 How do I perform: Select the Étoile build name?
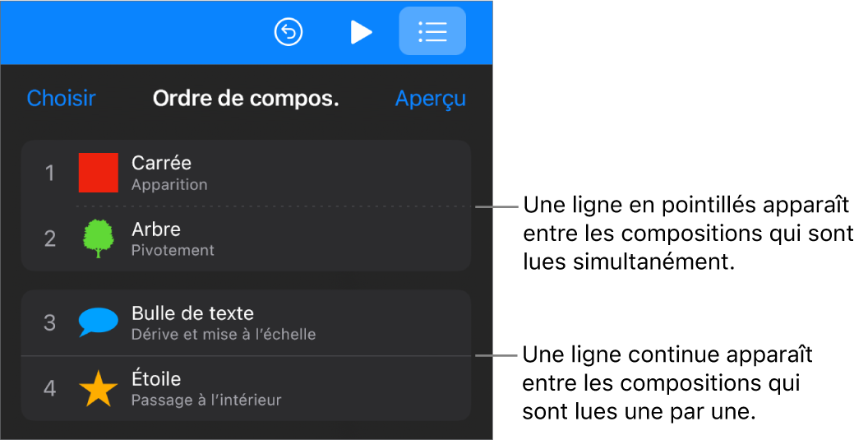pos(156,379)
